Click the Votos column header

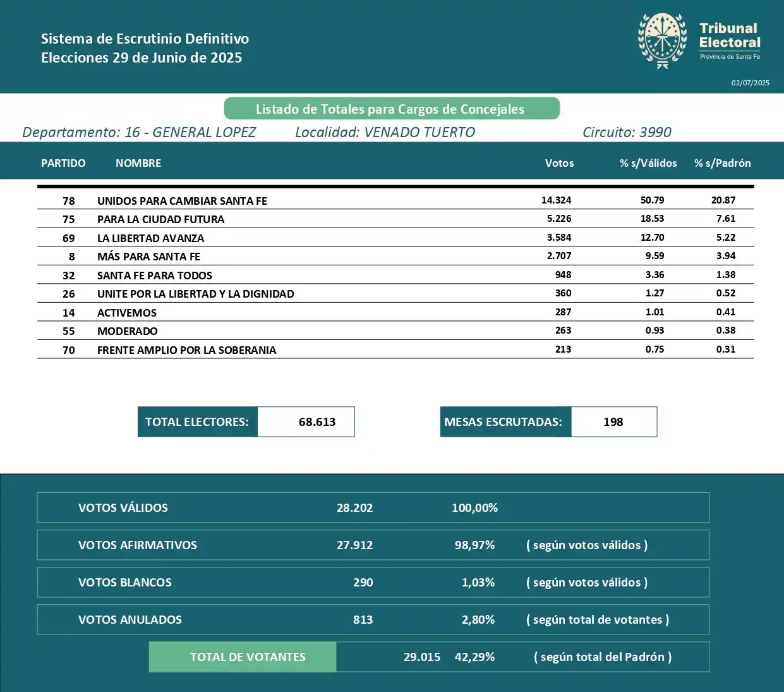(x=559, y=163)
